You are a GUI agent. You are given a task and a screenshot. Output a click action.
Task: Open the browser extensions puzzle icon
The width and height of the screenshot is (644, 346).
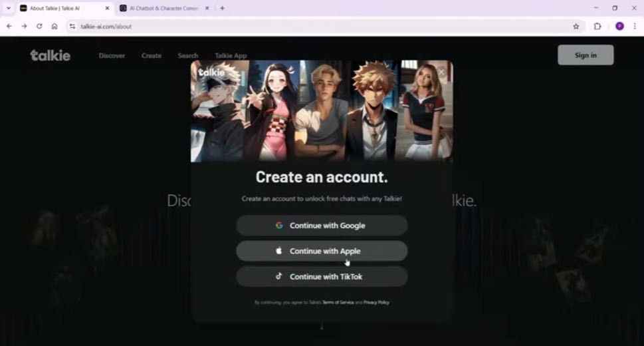[x=597, y=27]
